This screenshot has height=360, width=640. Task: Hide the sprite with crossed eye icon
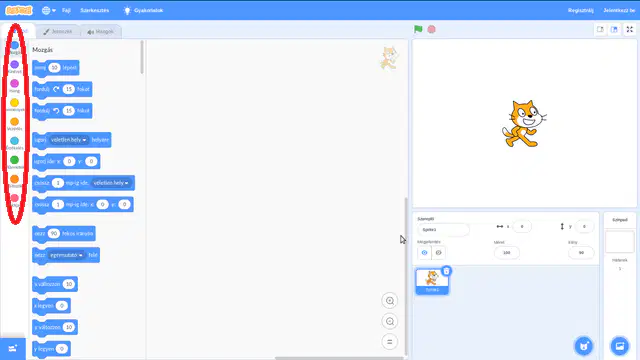click(x=438, y=253)
